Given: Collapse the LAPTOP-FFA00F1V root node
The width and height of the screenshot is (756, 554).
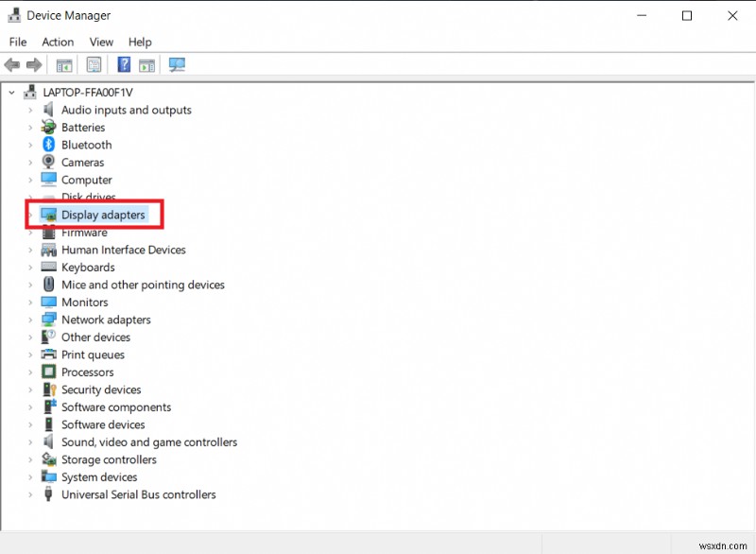Looking at the screenshot, I should (11, 92).
